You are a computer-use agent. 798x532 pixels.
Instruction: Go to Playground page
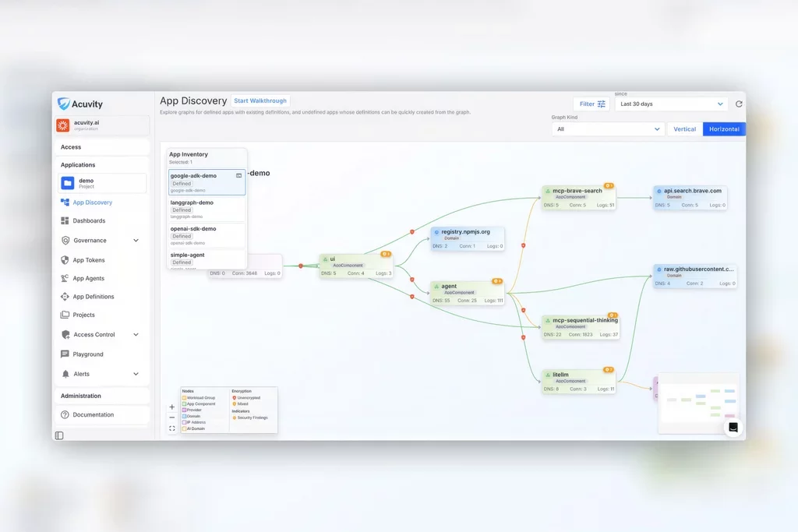pos(88,354)
